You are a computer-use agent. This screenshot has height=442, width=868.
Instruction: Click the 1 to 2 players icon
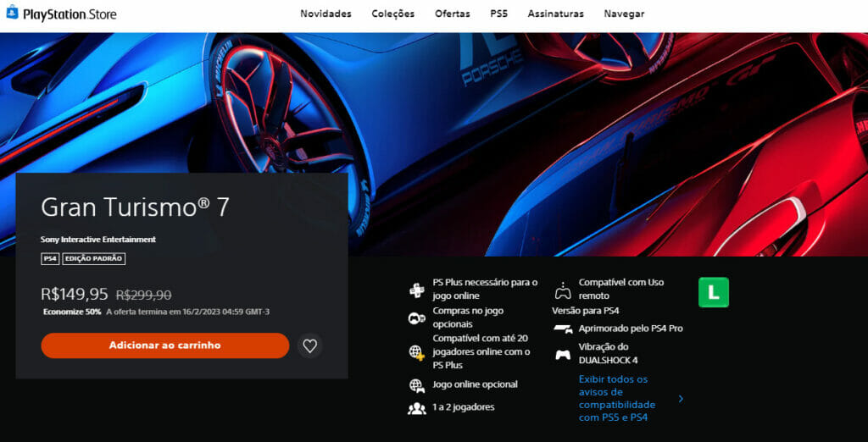point(416,408)
